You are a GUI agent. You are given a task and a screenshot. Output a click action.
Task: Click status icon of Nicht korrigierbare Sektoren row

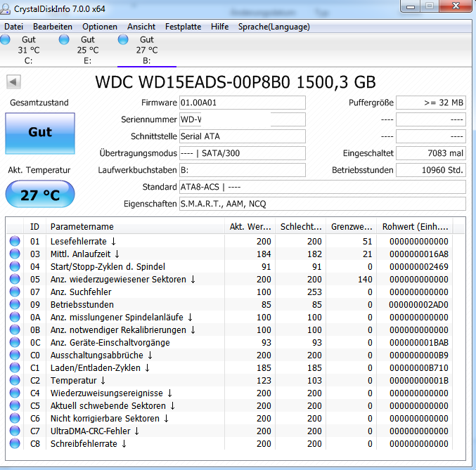tap(15, 418)
